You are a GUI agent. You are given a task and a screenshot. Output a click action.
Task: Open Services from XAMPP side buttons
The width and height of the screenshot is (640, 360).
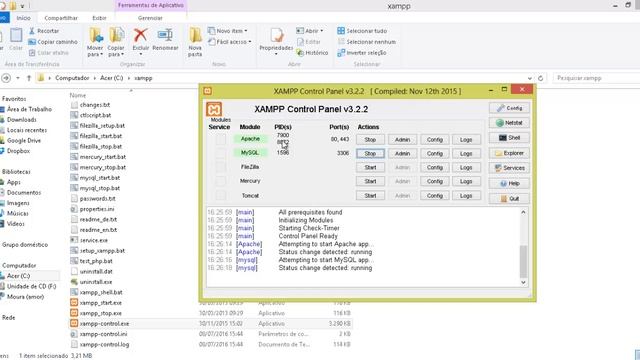tap(509, 168)
